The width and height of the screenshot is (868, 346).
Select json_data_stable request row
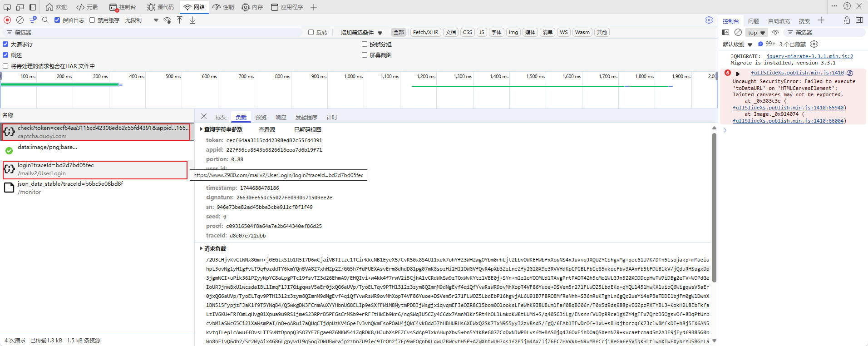97,188
